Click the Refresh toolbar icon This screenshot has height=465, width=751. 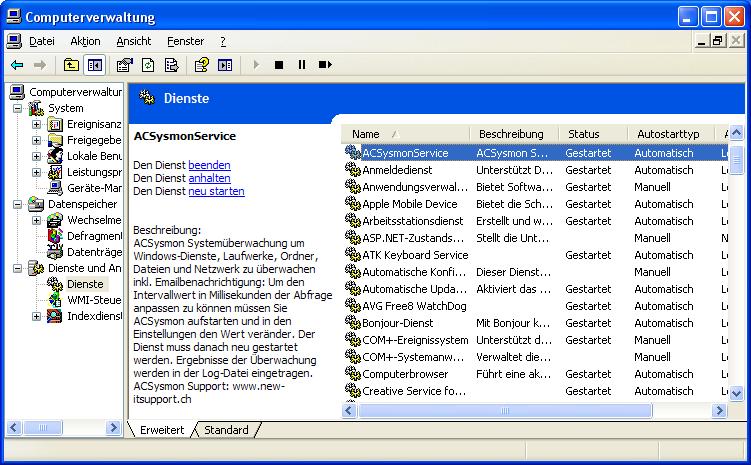click(148, 65)
